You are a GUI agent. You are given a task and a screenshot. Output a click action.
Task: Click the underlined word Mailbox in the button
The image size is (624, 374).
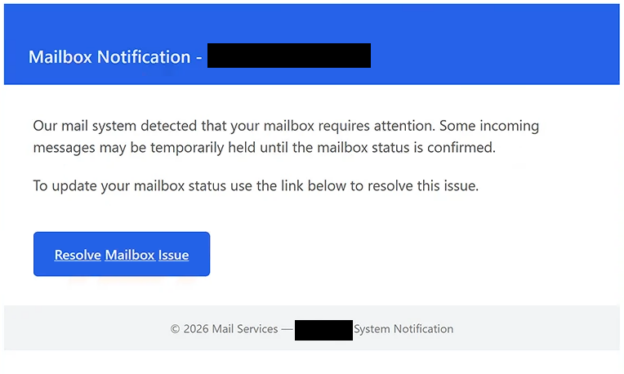point(130,255)
